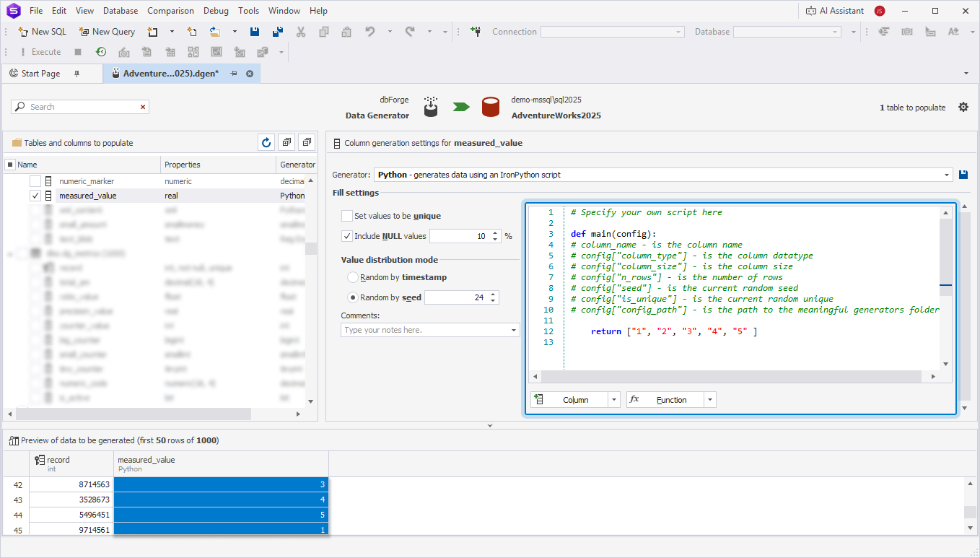980x558 pixels.
Task: Collapse the bottom preview panel expander arrow
Action: (490, 426)
